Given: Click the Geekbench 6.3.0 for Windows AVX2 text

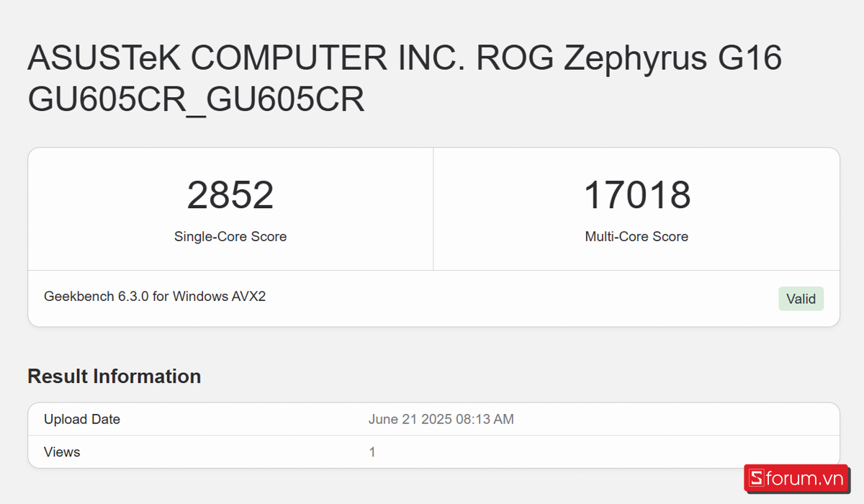Looking at the screenshot, I should (155, 296).
